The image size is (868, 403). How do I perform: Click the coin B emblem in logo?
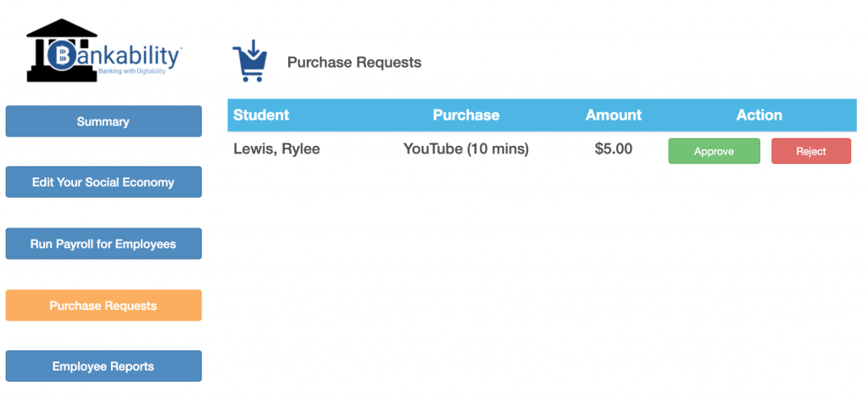point(61,56)
